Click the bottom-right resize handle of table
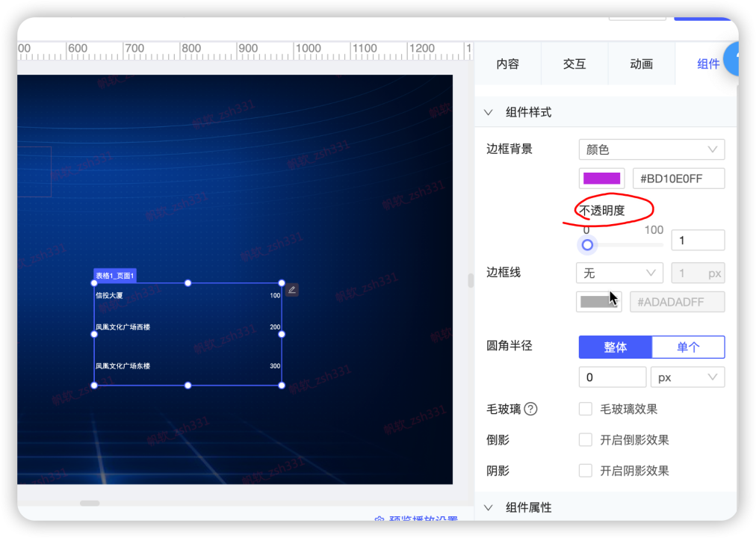The image size is (756, 538). (282, 385)
